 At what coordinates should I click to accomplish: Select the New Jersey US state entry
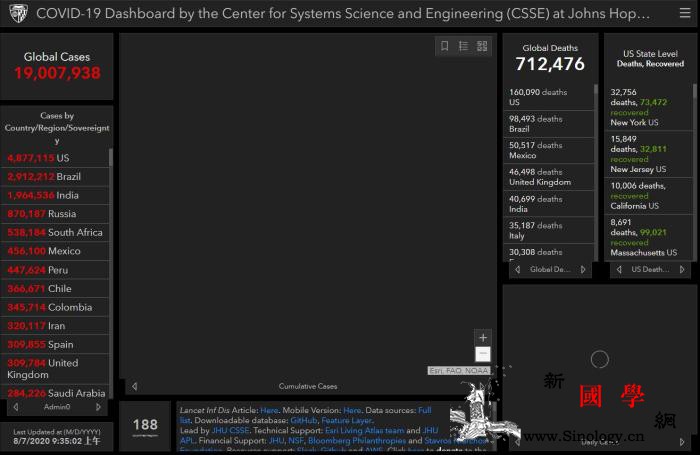(649, 154)
